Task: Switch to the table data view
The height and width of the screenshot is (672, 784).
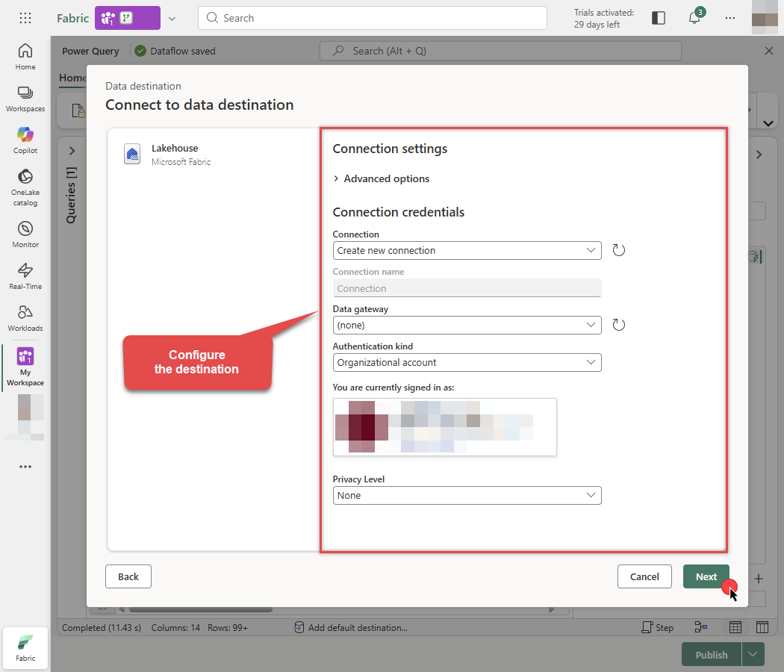Action: point(735,627)
